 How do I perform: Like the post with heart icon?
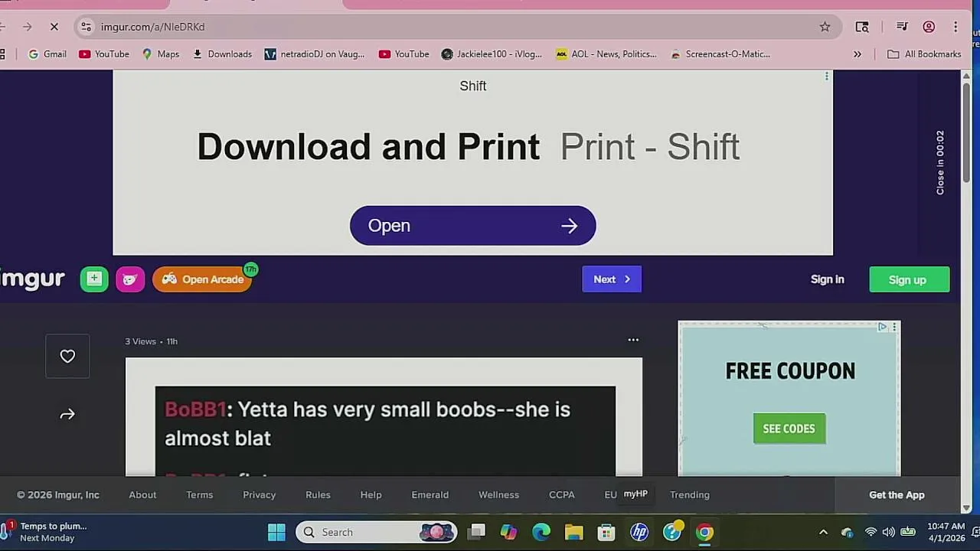(67, 356)
